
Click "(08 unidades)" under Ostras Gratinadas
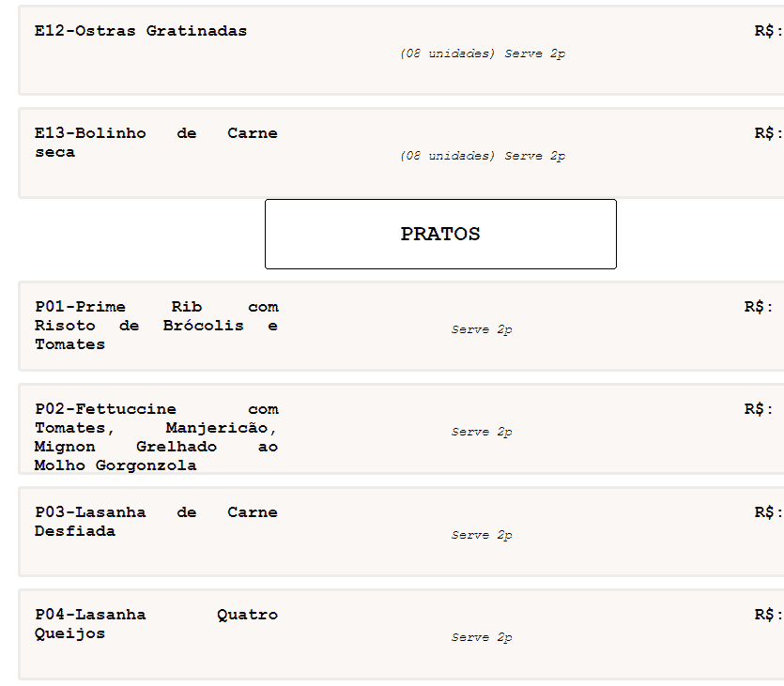(x=448, y=53)
